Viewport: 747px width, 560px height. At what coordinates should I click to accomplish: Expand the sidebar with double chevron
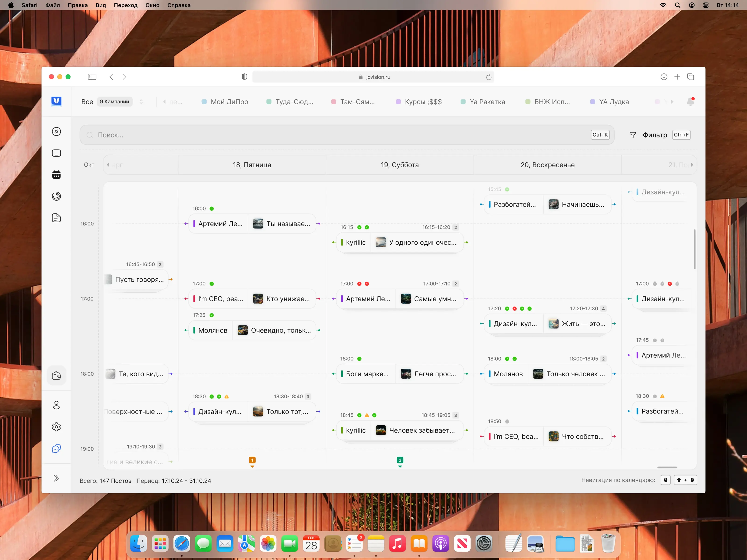[x=56, y=478]
